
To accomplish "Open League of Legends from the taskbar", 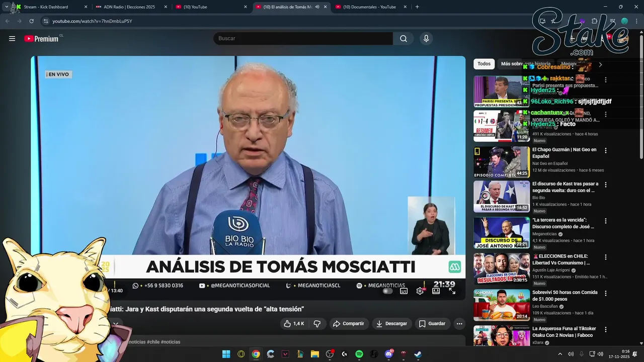I will pyautogui.click(x=300, y=354).
